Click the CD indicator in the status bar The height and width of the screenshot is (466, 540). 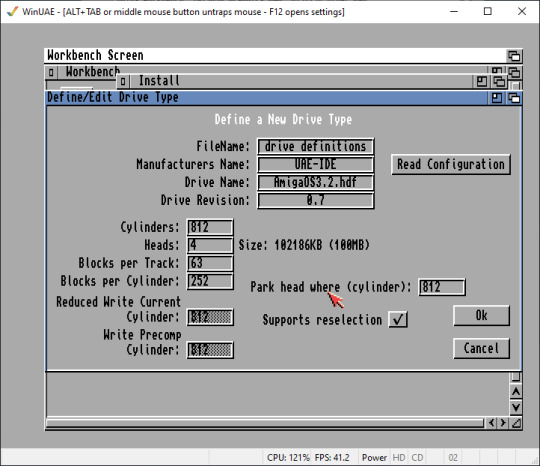(417, 458)
